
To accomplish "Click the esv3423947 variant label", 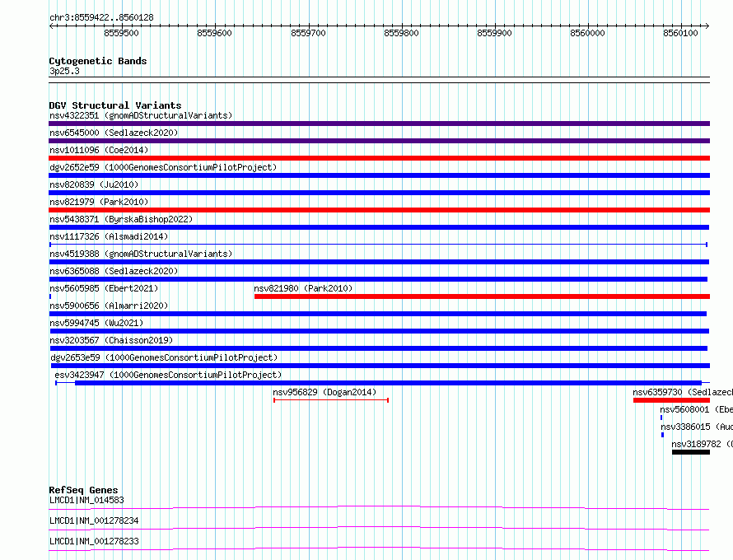I will click(168, 375).
